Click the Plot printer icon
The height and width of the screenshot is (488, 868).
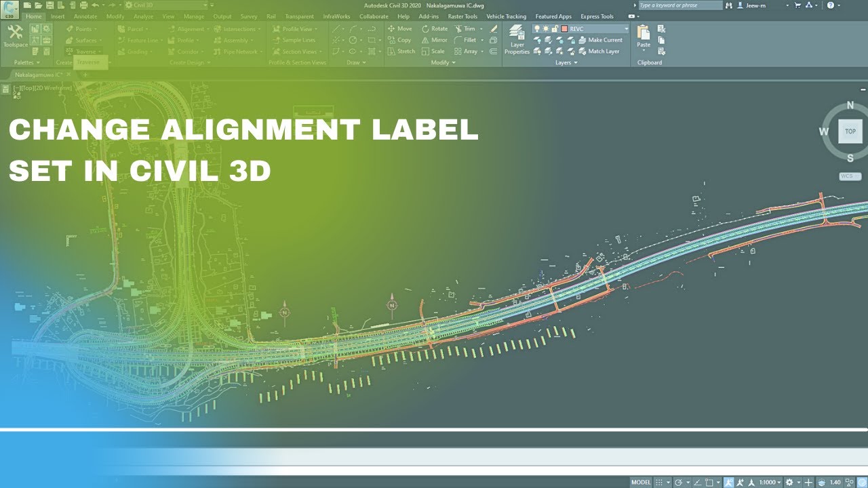pos(84,5)
